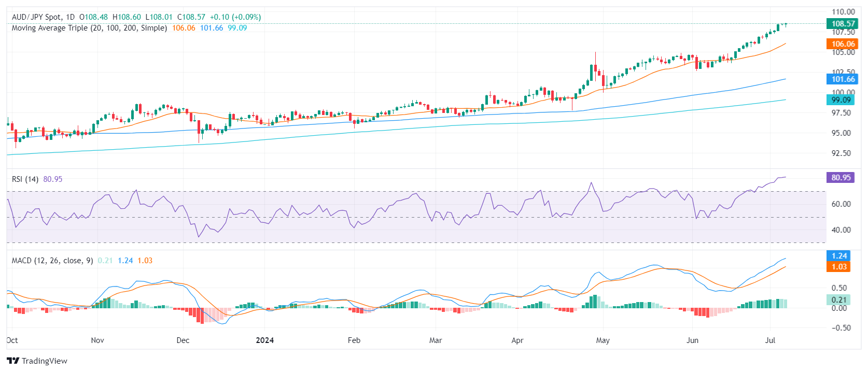The height and width of the screenshot is (372, 868).
Task: Select the RSI (14) indicator legend
Action: [x=25, y=179]
